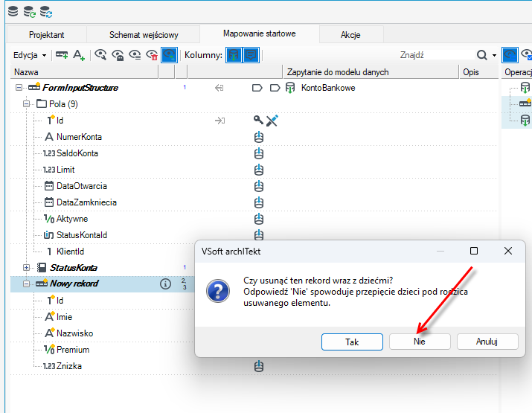Viewport: 532px width, 413px height.
Task: Click the plain database icon at top left
Action: (13, 11)
